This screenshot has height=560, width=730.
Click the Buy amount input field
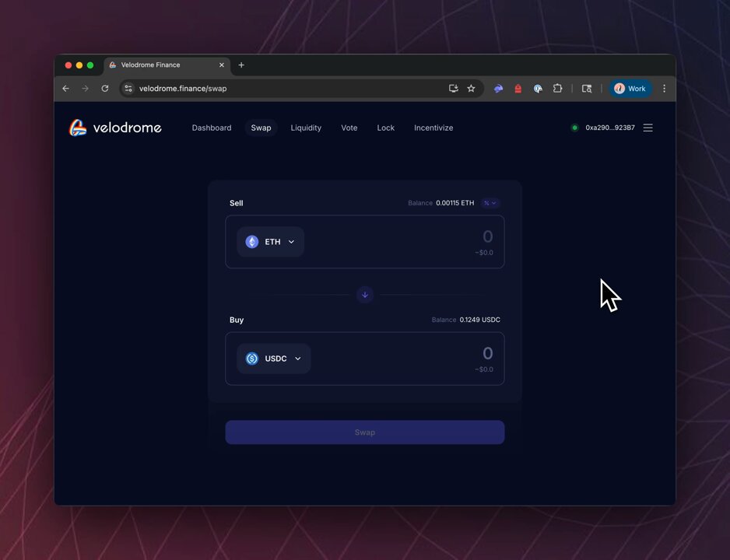[364, 359]
